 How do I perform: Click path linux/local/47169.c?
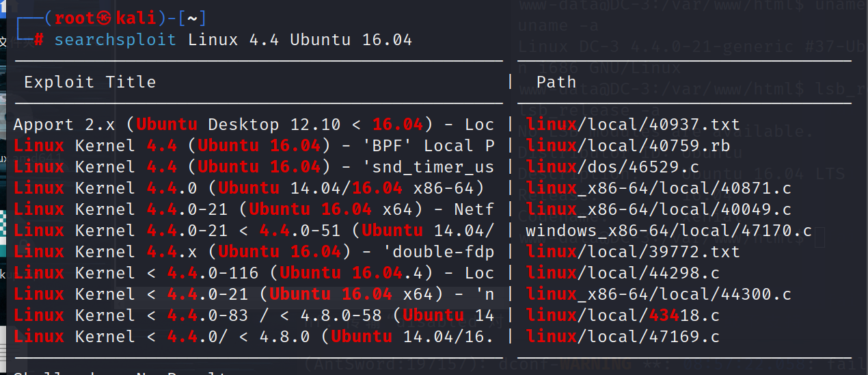click(623, 337)
